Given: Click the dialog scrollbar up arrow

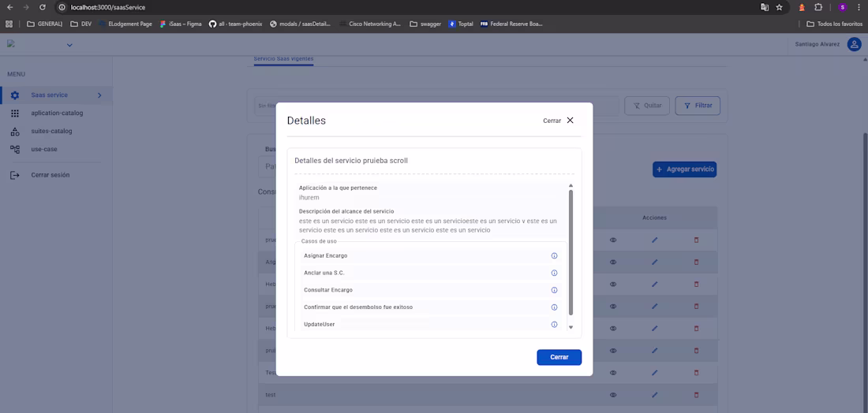Looking at the screenshot, I should 571,185.
